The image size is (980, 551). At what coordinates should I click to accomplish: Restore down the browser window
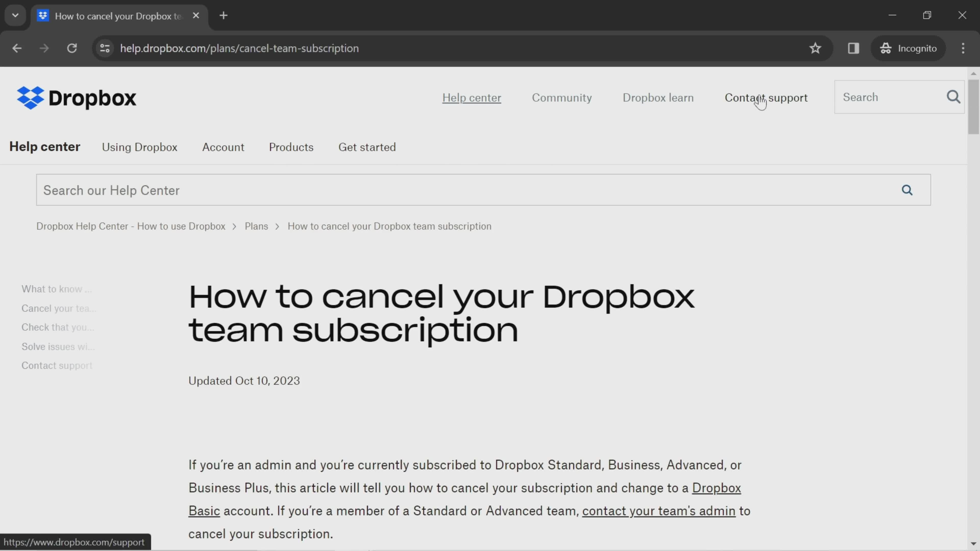tap(927, 15)
